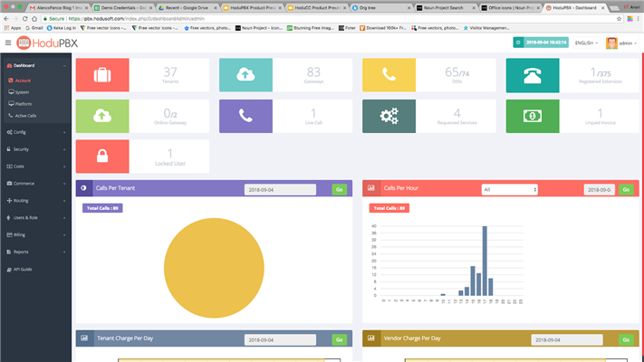Click the Calls Per Hour date field
Viewport: 644px width, 362px height.
pos(600,190)
